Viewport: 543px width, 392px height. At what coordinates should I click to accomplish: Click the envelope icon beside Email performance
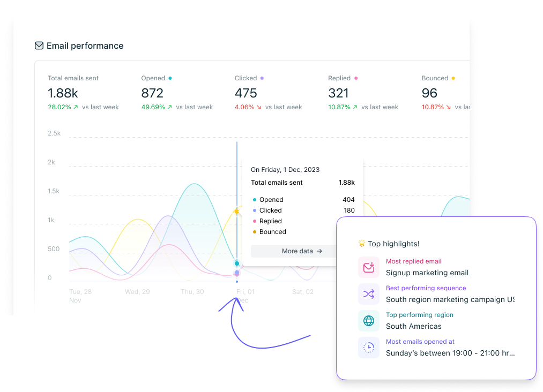pos(39,46)
